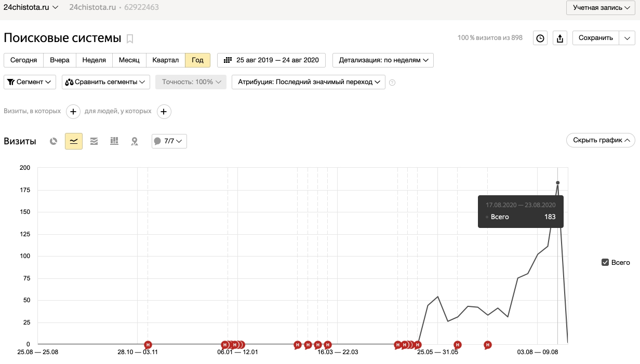Click the red note marker at 28.10 — 03.11
640x364 pixels.
point(148,345)
